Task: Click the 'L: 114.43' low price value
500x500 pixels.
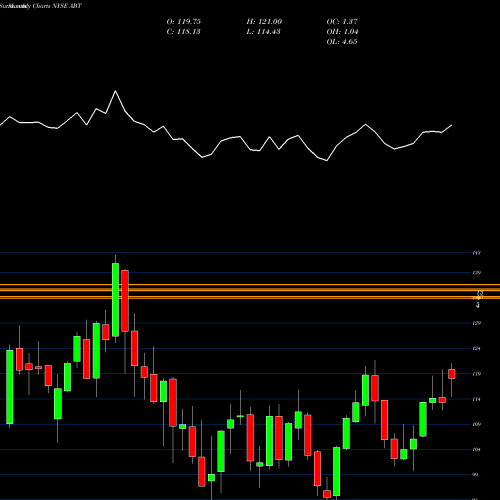Action: 263,32
